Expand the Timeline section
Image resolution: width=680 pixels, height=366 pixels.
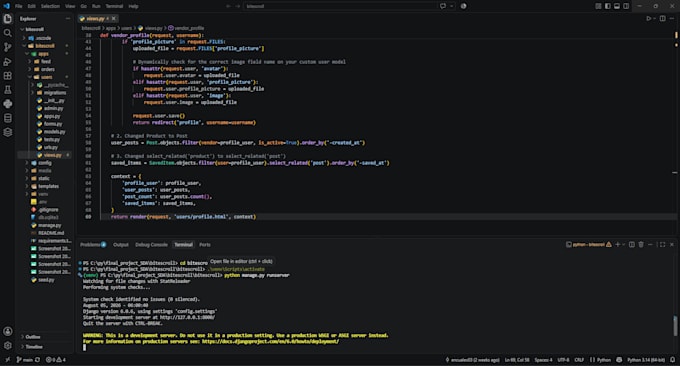coord(23,347)
